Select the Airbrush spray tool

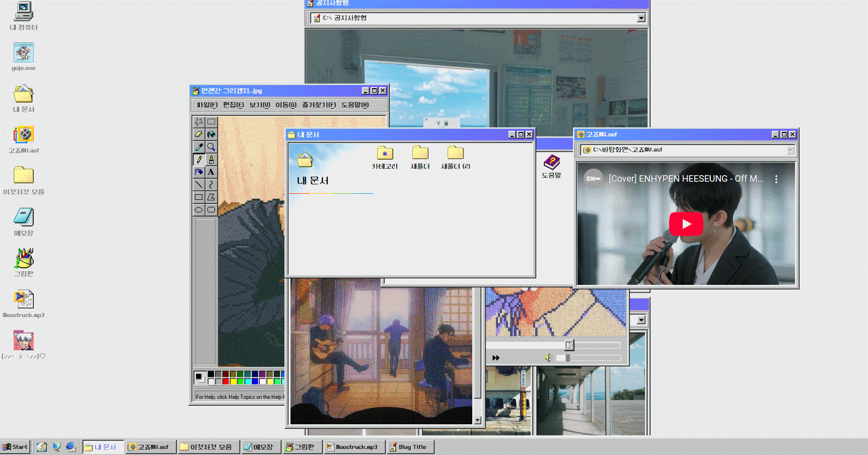point(199,172)
